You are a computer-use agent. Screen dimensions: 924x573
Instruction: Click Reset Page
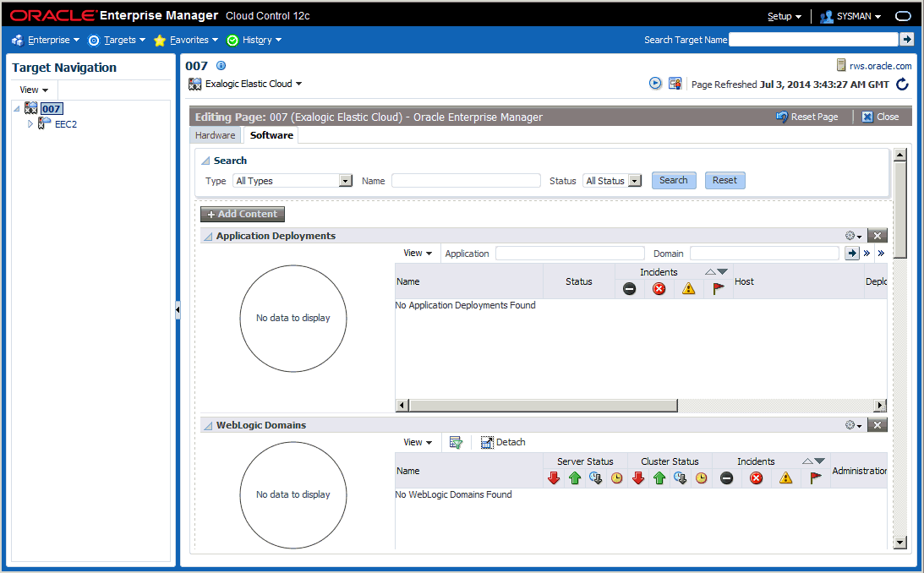(807, 117)
